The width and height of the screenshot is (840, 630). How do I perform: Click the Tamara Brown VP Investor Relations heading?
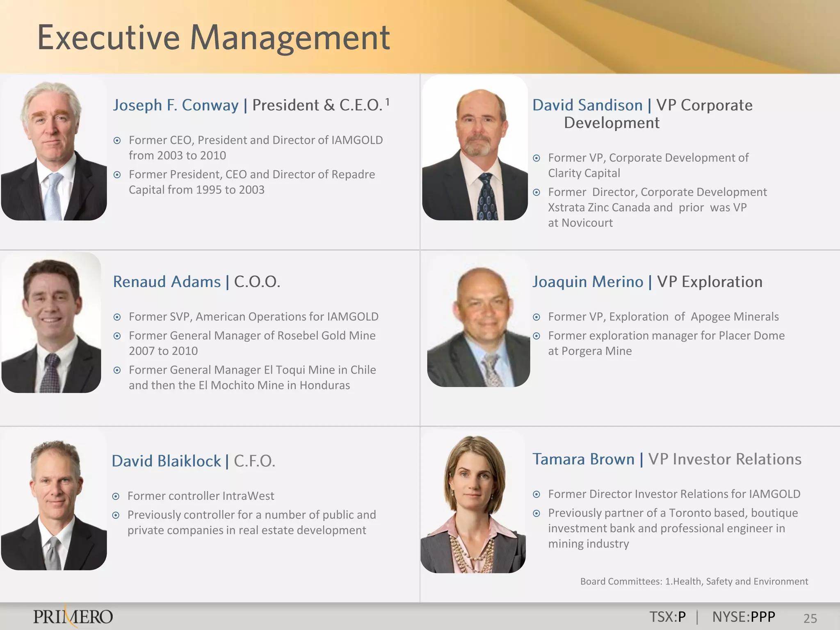[x=667, y=459]
